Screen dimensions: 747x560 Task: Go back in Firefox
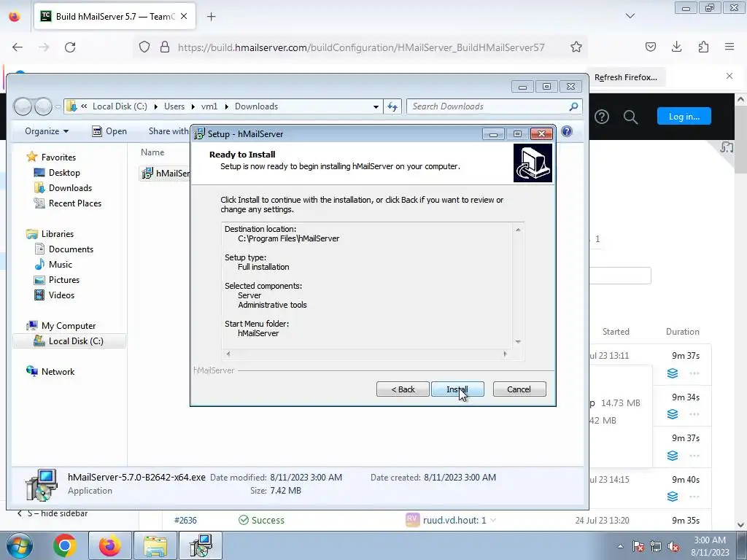18,47
